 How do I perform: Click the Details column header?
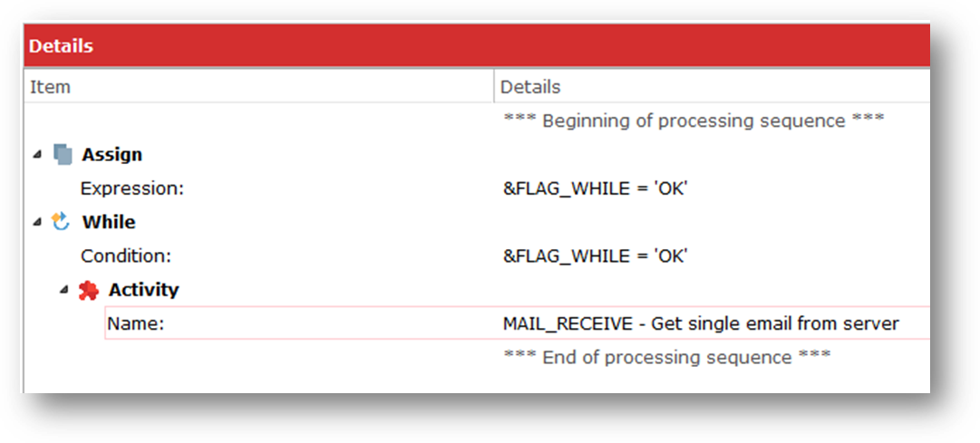pyautogui.click(x=712, y=86)
